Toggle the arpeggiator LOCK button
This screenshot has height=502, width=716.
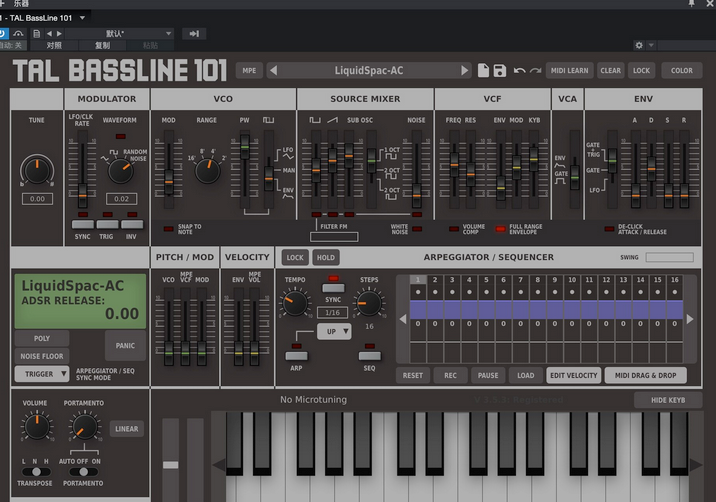click(x=295, y=258)
